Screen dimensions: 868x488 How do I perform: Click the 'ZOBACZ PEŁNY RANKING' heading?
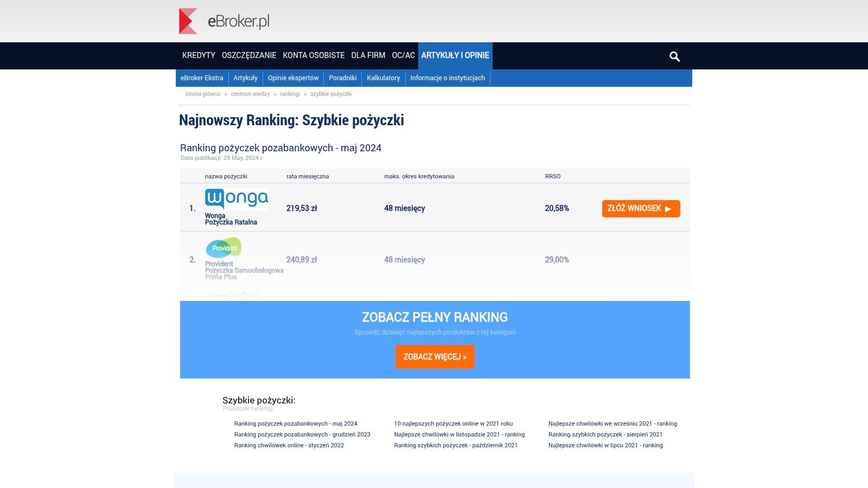[435, 317]
